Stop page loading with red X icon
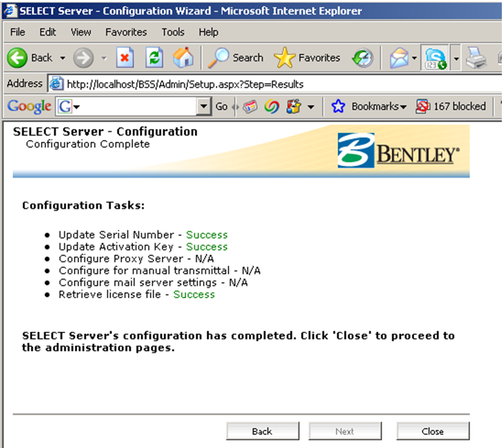This screenshot has height=448, width=503. pyautogui.click(x=125, y=58)
